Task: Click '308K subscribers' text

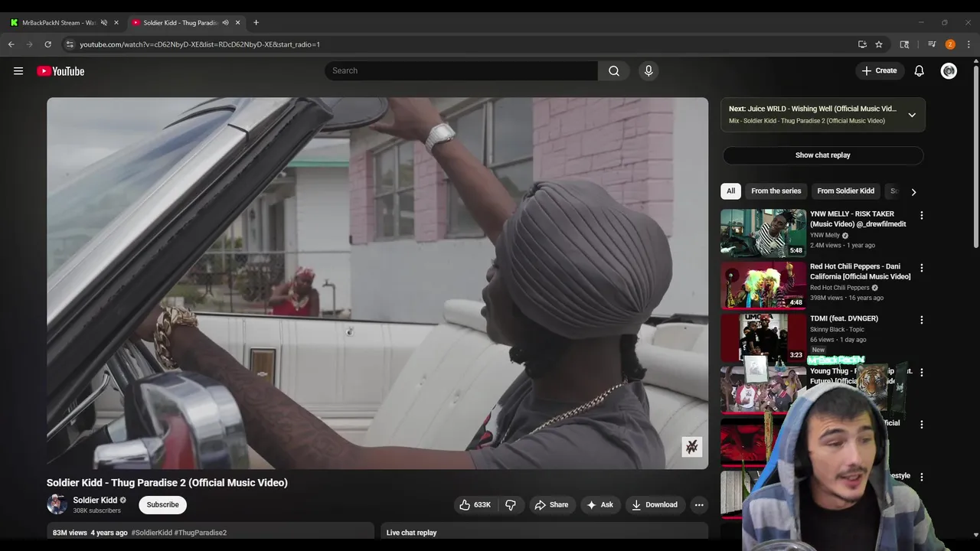Action: point(96,510)
